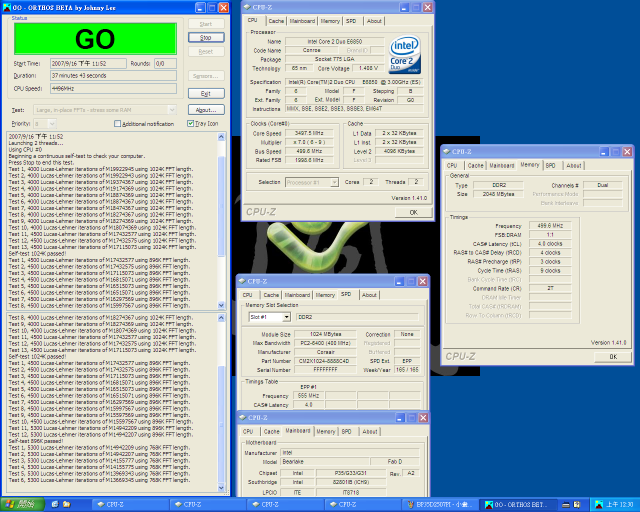This screenshot has height=512, width=640.
Task: Select SPD tab in CPU-Z Mainboard window
Action: pos(347,431)
